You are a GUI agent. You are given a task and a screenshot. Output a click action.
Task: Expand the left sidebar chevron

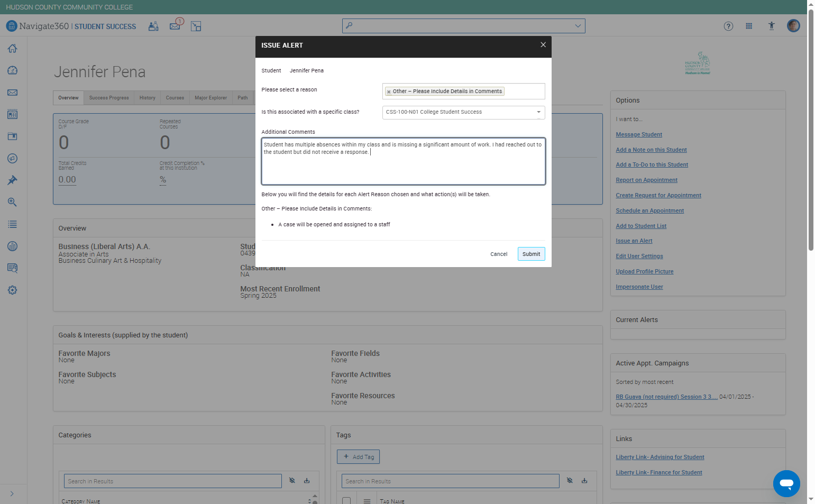12,494
